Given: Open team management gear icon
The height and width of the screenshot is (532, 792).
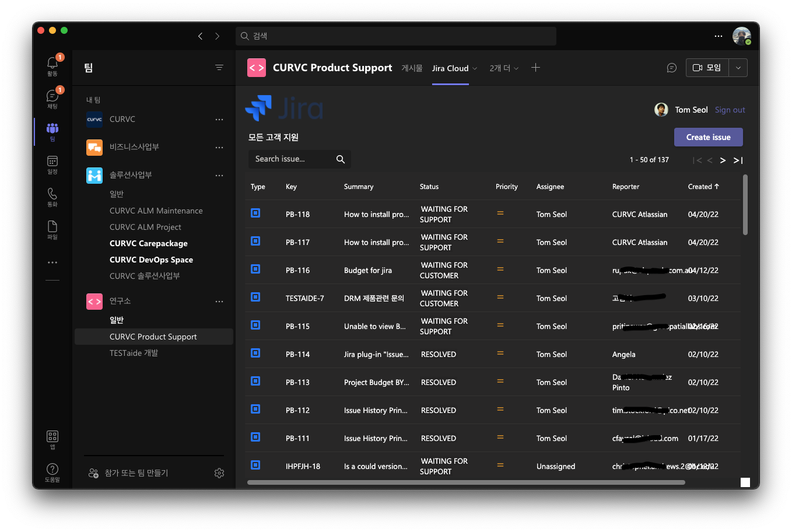Looking at the screenshot, I should pos(219,473).
